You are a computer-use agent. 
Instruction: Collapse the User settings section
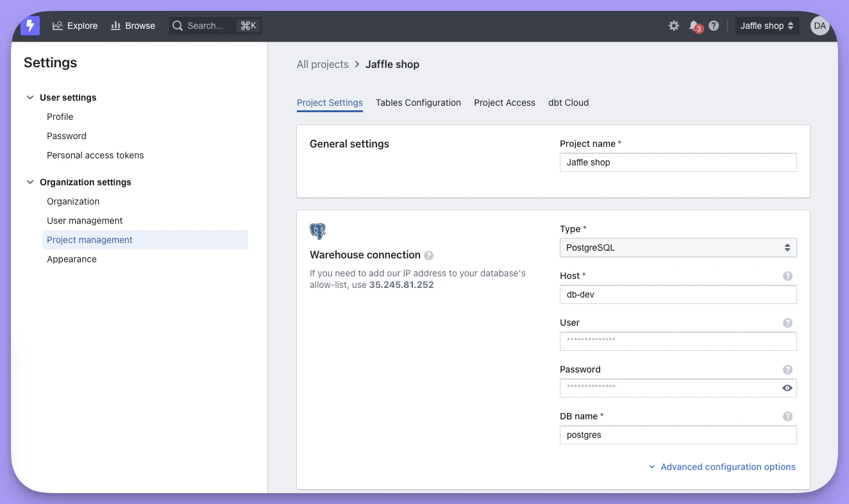pyautogui.click(x=30, y=97)
